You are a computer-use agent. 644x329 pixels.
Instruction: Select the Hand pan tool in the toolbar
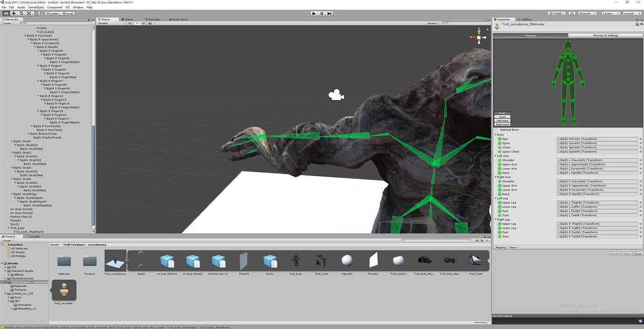pos(6,13)
